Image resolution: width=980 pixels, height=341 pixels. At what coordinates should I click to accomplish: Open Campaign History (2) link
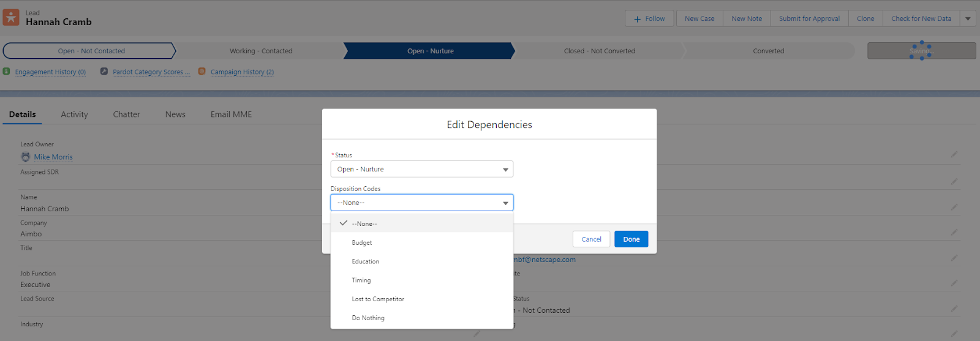242,72
